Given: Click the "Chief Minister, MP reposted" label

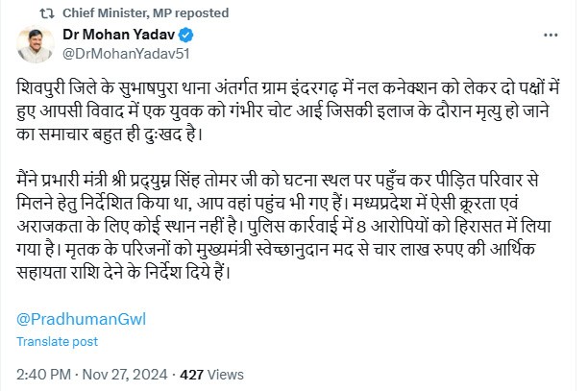Looking at the screenshot, I should pos(145,13).
